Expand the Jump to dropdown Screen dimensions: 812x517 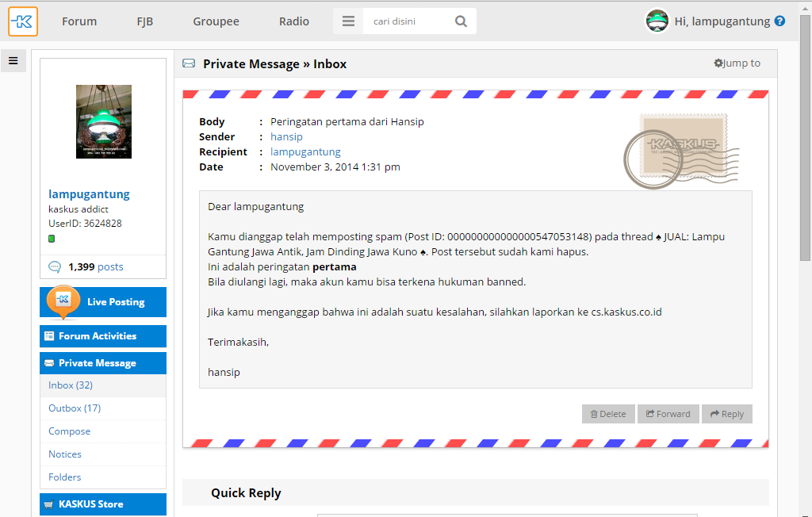point(737,63)
